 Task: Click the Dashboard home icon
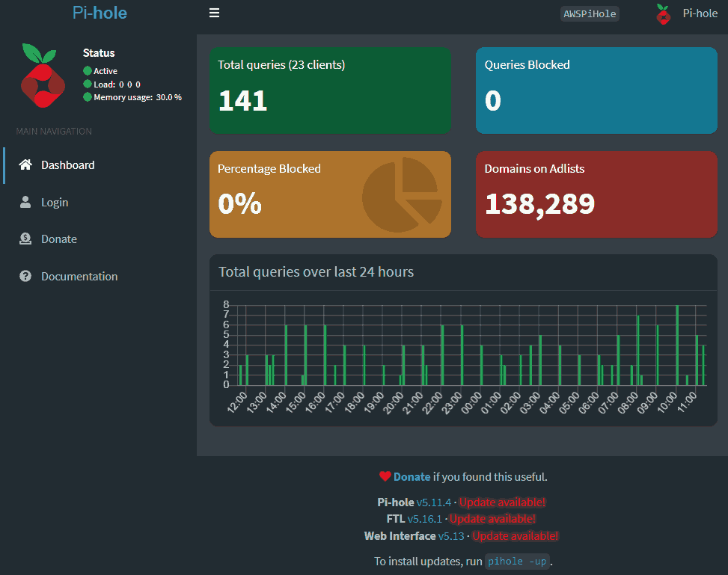[25, 164]
